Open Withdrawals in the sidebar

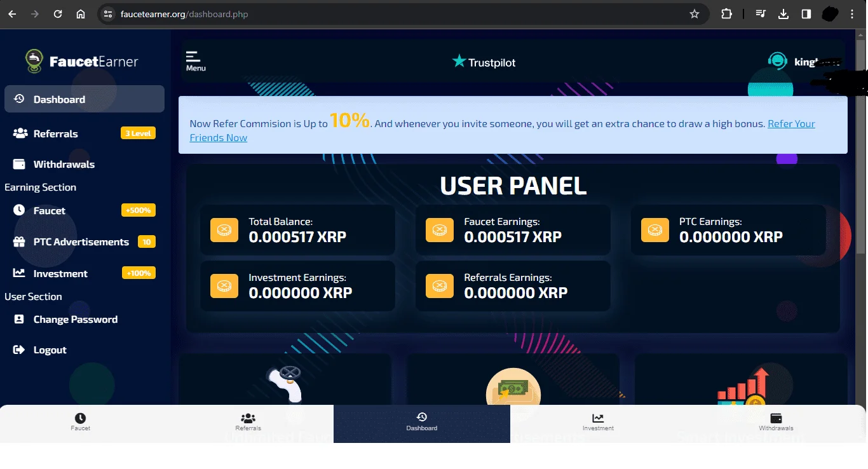[85, 164]
